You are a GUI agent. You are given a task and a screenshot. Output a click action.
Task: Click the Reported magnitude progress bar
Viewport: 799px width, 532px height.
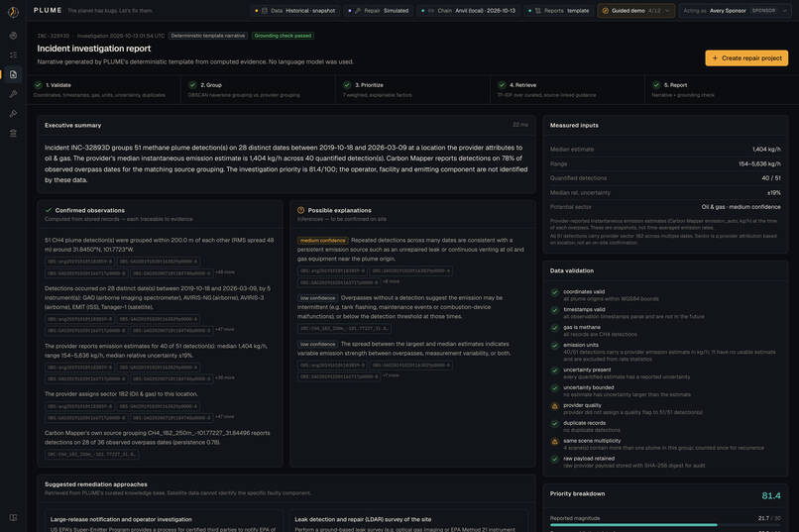[665, 525]
